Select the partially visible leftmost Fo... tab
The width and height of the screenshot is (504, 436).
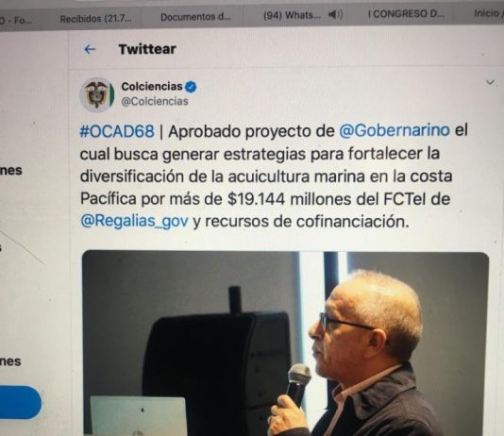pyautogui.click(x=15, y=20)
